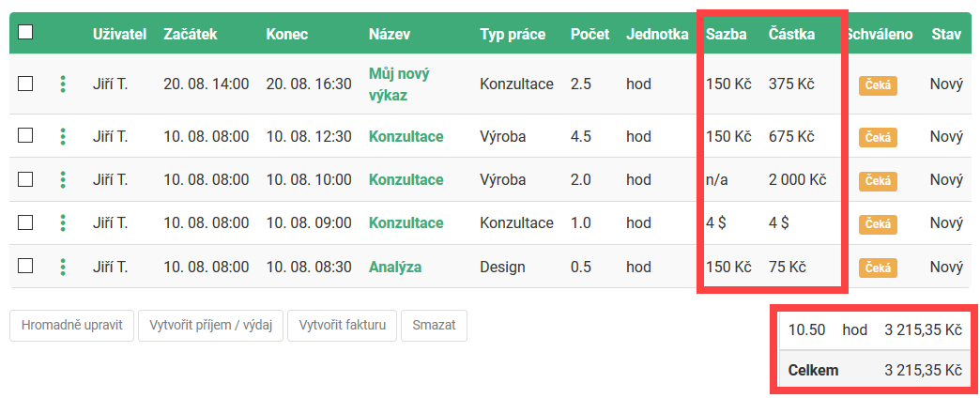This screenshot has width=980, height=398.
Task: Click the 'Vytvořit fakturu' button
Action: (342, 326)
